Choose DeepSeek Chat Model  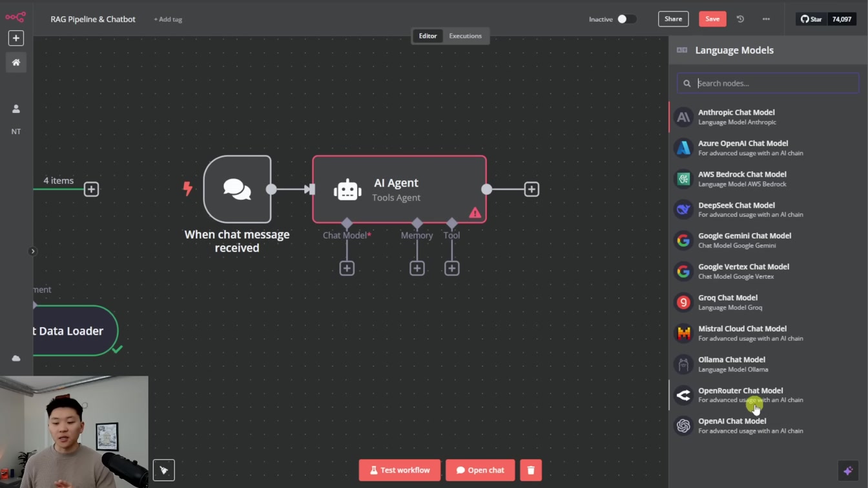pos(768,210)
